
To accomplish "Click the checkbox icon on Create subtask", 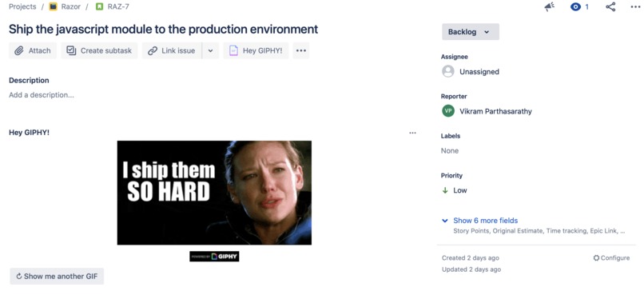I will (x=71, y=50).
